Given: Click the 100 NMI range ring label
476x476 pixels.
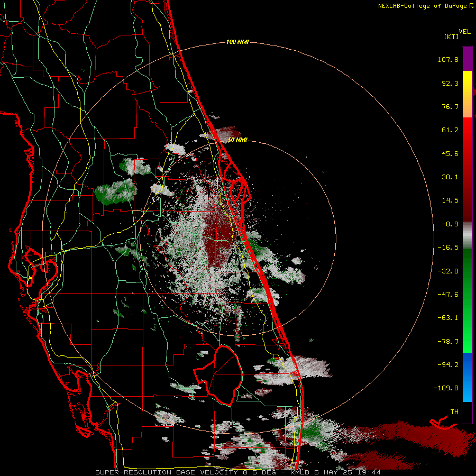Looking at the screenshot, I should (x=237, y=42).
